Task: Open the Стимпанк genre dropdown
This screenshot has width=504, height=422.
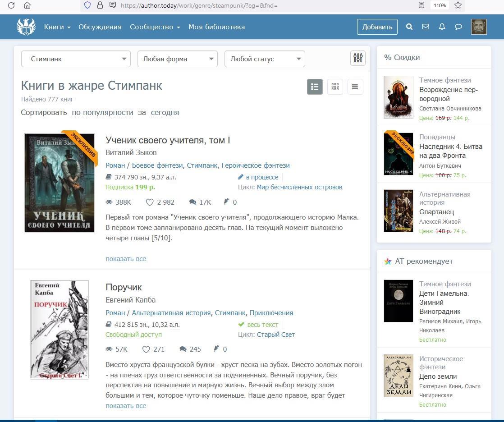Action: 76,59
